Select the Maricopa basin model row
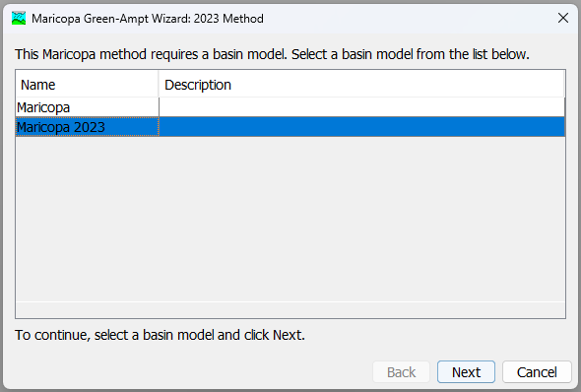The width and height of the screenshot is (581, 392). click(290, 107)
